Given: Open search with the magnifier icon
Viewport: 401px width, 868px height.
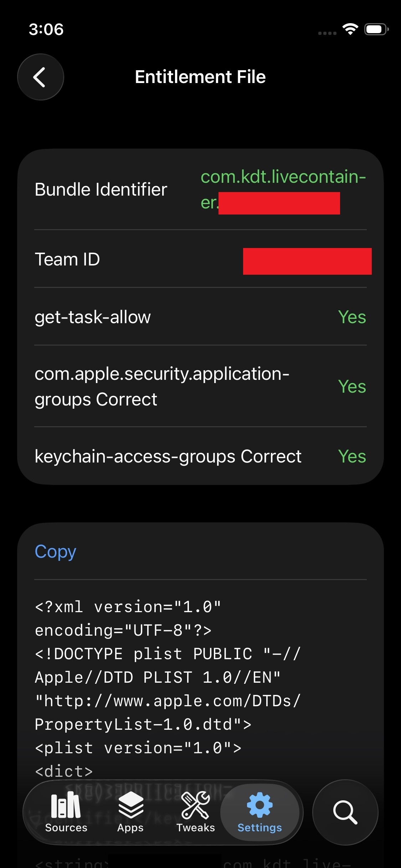Looking at the screenshot, I should (x=345, y=812).
